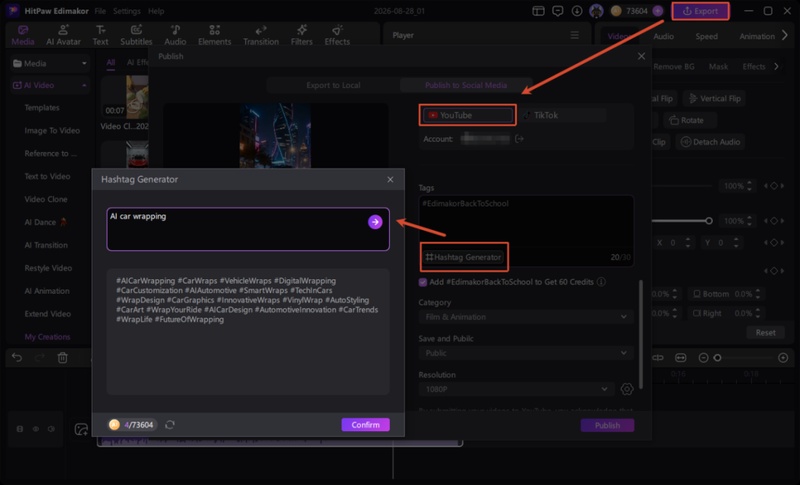Open Video Clone
The height and width of the screenshot is (485, 800).
46,199
